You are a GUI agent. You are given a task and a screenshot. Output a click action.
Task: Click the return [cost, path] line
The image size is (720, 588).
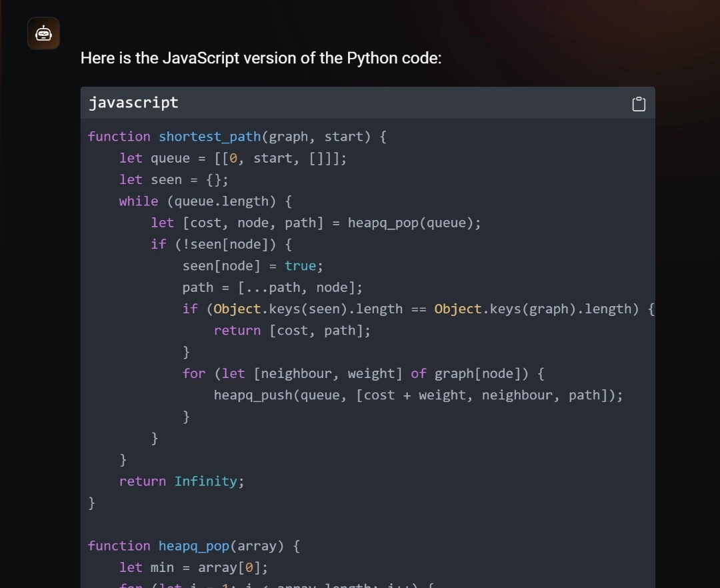(x=291, y=330)
